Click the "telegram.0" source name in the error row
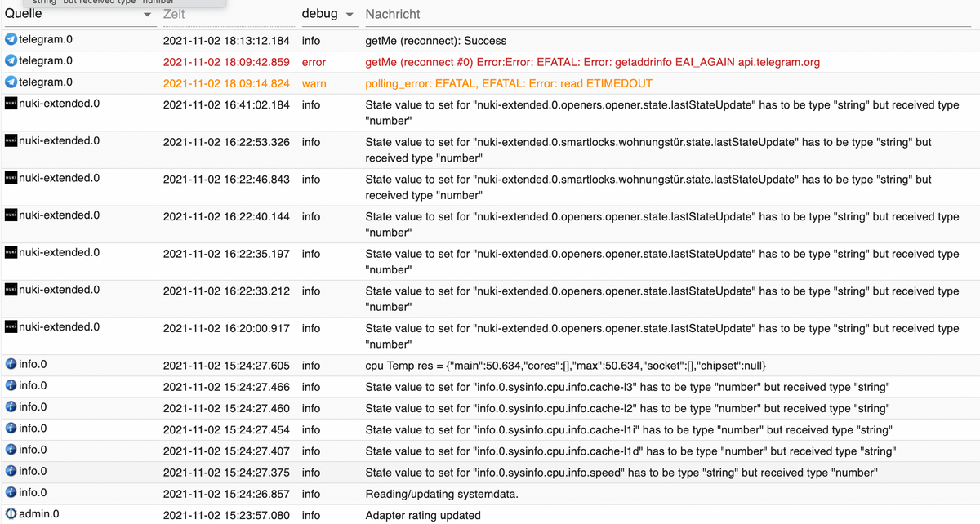Screen dimensions: 980x524 (x=46, y=60)
